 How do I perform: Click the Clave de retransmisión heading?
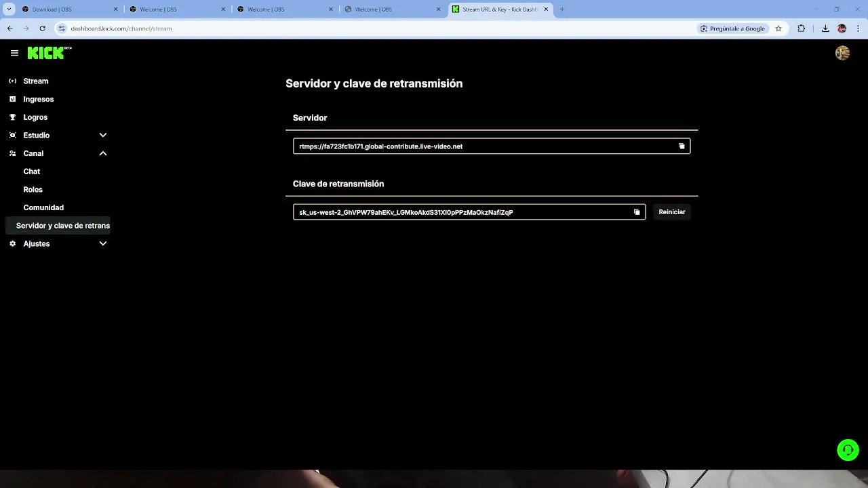[x=338, y=184]
